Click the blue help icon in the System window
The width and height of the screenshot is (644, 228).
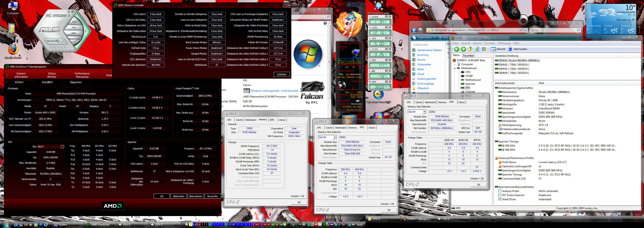[325, 23]
